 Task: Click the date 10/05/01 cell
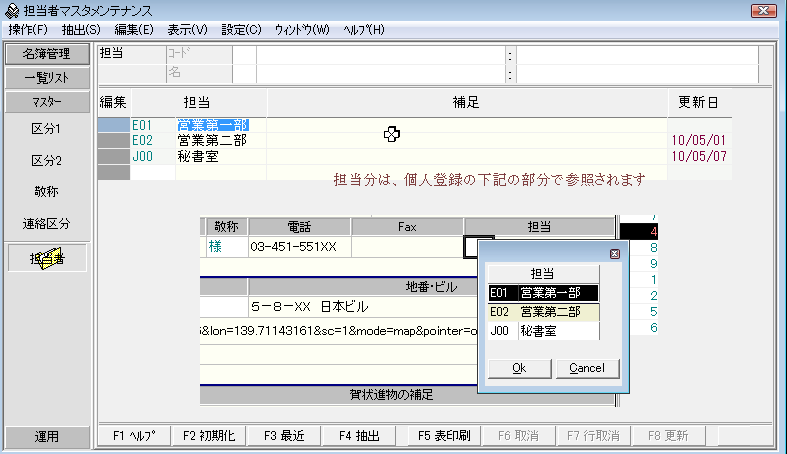[x=699, y=140]
